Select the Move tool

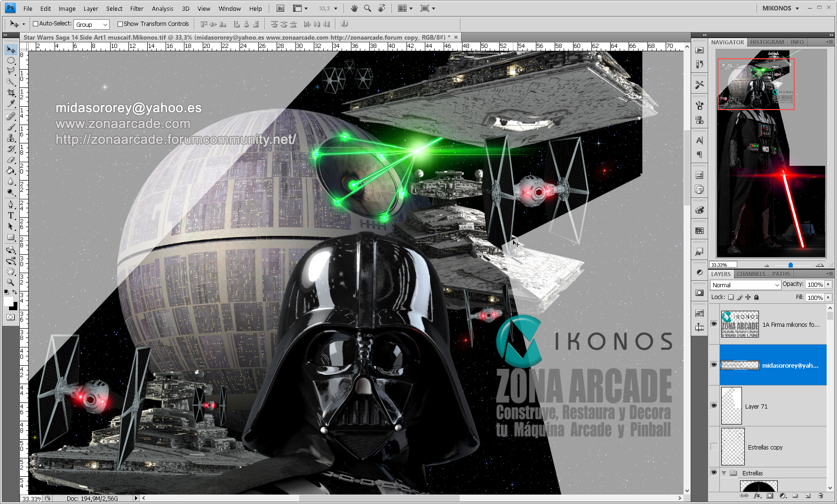coord(11,49)
